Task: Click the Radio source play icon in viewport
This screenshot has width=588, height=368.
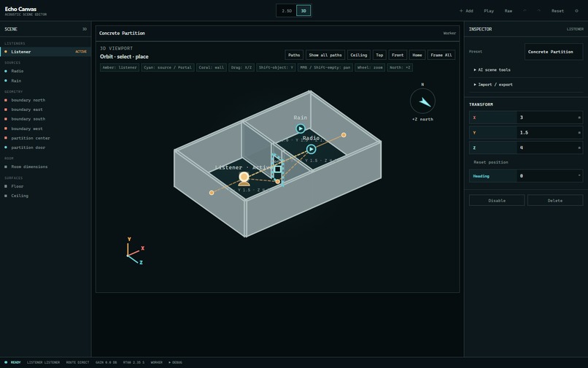Action: (312, 149)
